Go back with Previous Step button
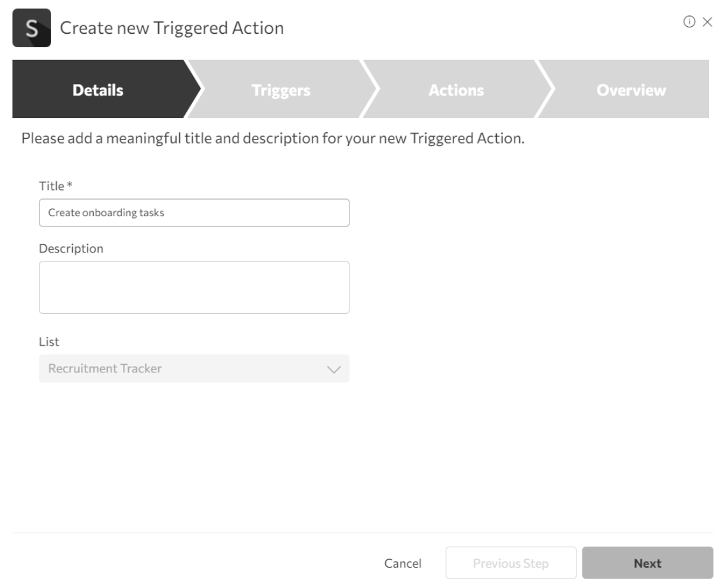This screenshot has height=588, width=727. pyautogui.click(x=510, y=563)
